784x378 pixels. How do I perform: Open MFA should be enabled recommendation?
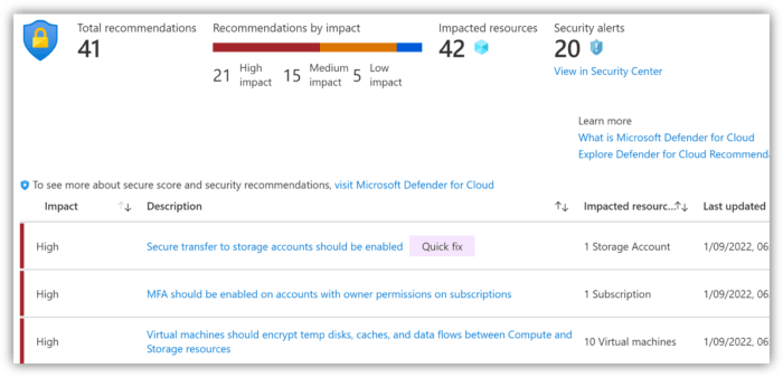[329, 294]
